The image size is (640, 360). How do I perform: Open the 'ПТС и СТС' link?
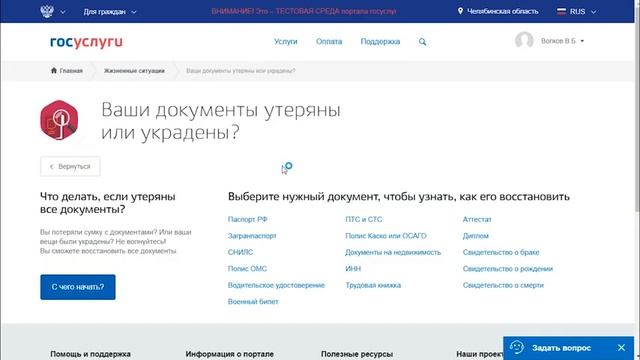coord(364,219)
